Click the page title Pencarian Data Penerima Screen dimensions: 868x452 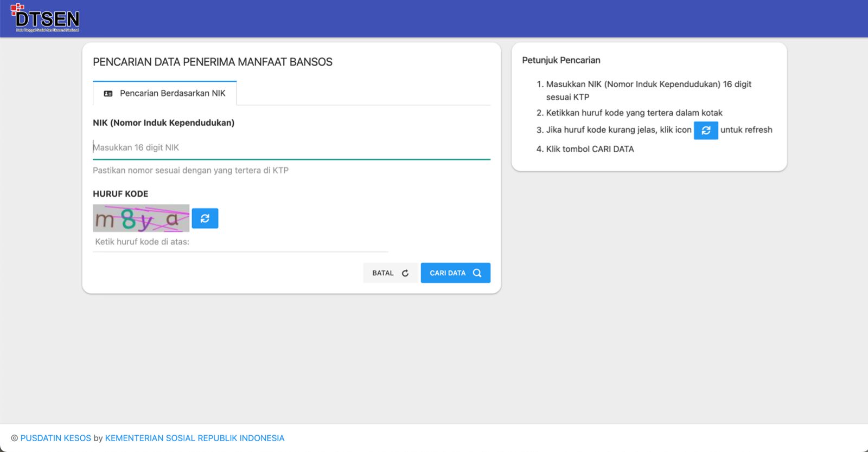(212, 62)
